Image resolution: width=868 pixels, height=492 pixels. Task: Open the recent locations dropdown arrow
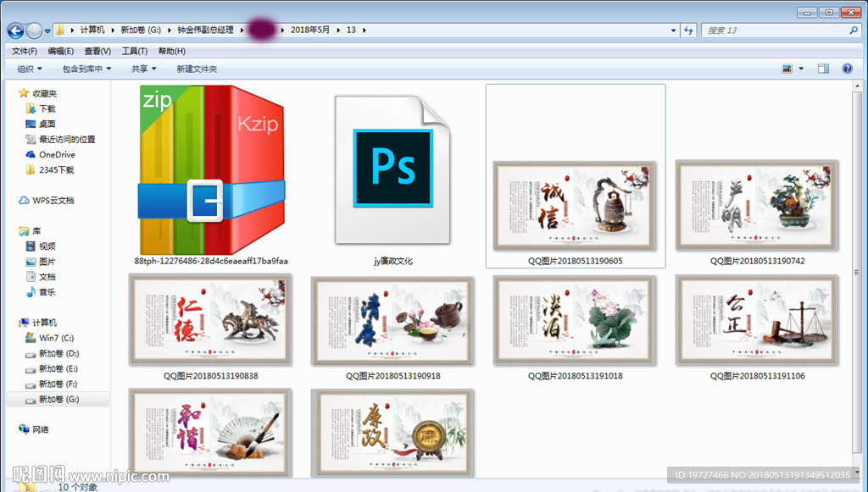47,31
